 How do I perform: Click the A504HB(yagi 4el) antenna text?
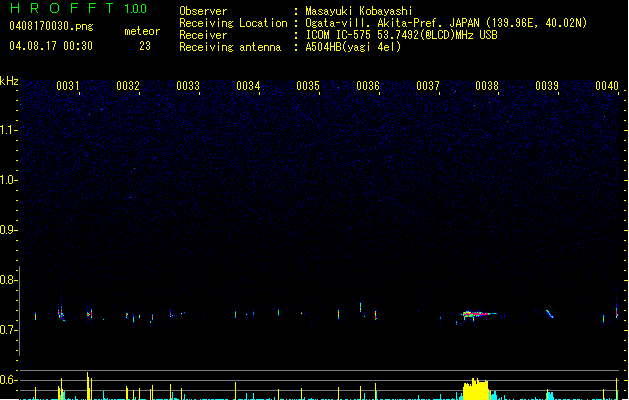click(x=353, y=47)
